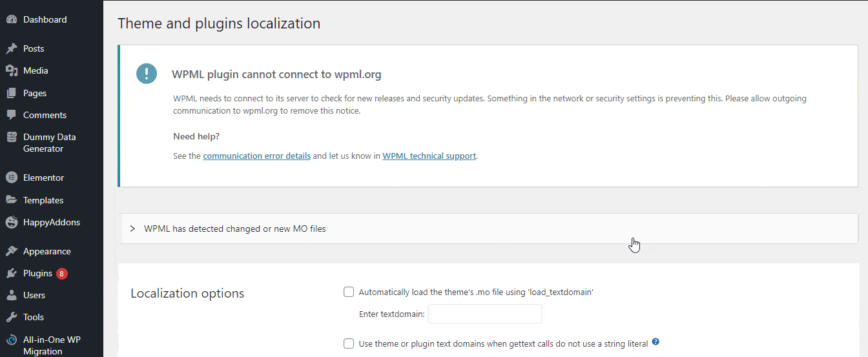Screen dimensions: 868x357
Task: Click the Templates folder icon
Action: [11, 200]
